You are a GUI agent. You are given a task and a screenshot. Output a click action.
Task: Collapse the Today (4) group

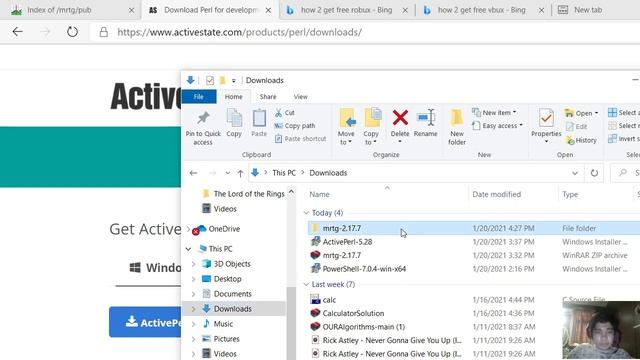coord(306,213)
